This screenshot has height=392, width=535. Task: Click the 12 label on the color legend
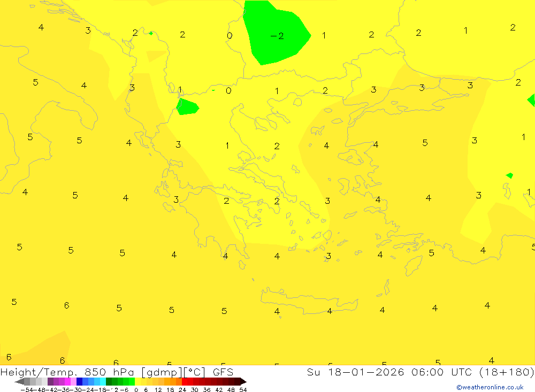pos(158,390)
